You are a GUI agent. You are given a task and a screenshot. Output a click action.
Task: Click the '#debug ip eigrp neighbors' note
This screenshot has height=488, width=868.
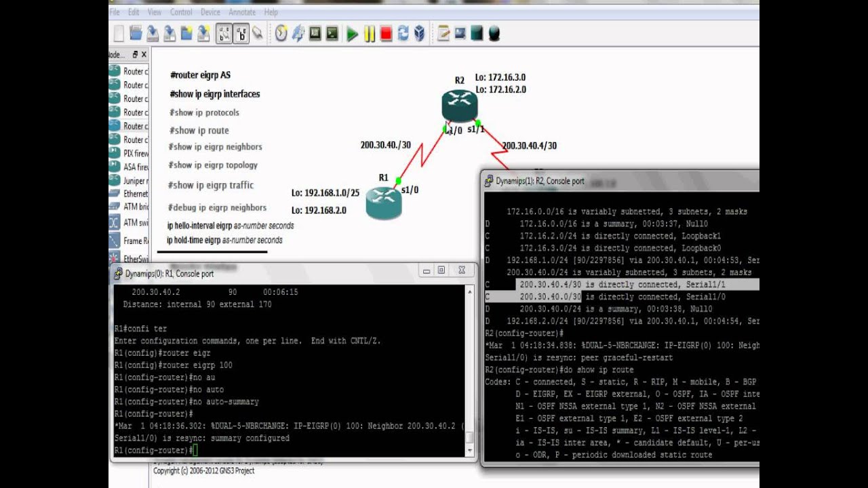(217, 208)
